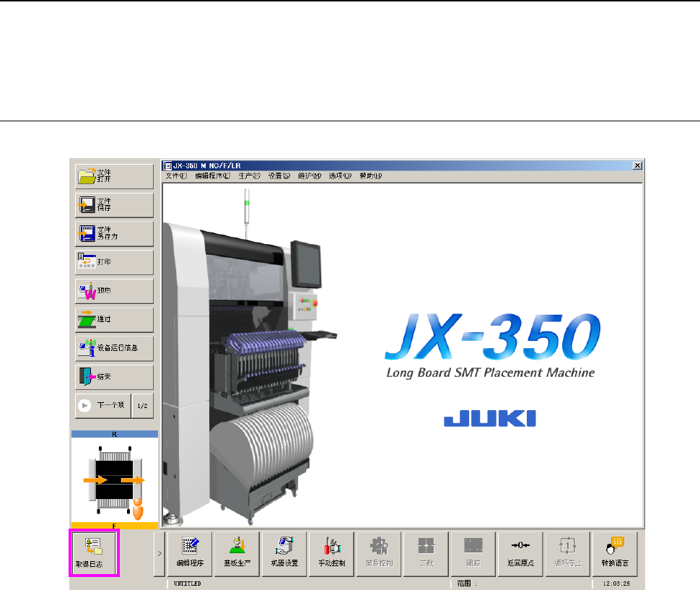Image resolution: width=700 pixels, height=590 pixels.
Task: Select the R rear side label bar
Action: click(x=115, y=434)
